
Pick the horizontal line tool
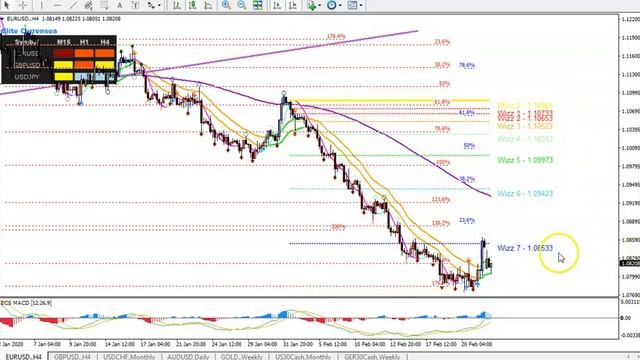57,5
